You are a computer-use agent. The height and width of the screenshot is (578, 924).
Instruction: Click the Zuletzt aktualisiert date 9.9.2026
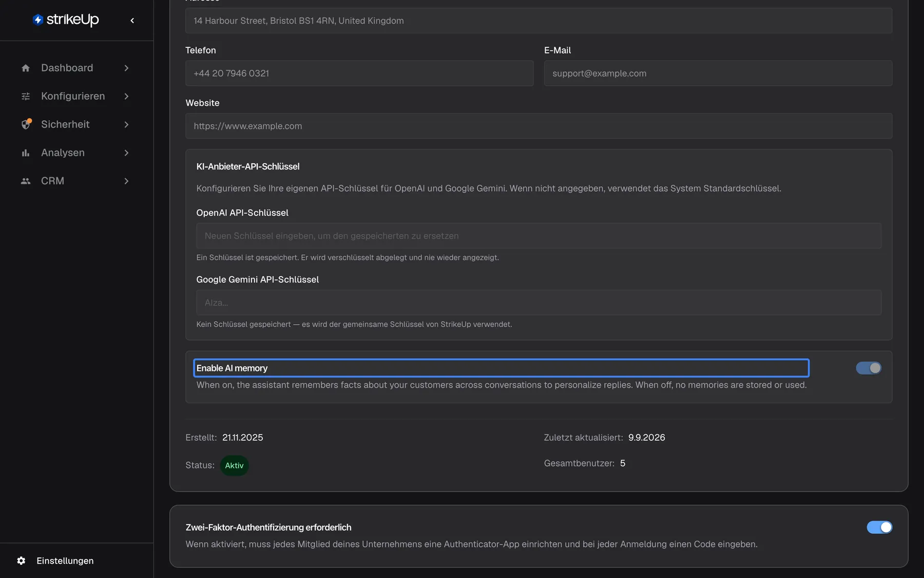646,437
